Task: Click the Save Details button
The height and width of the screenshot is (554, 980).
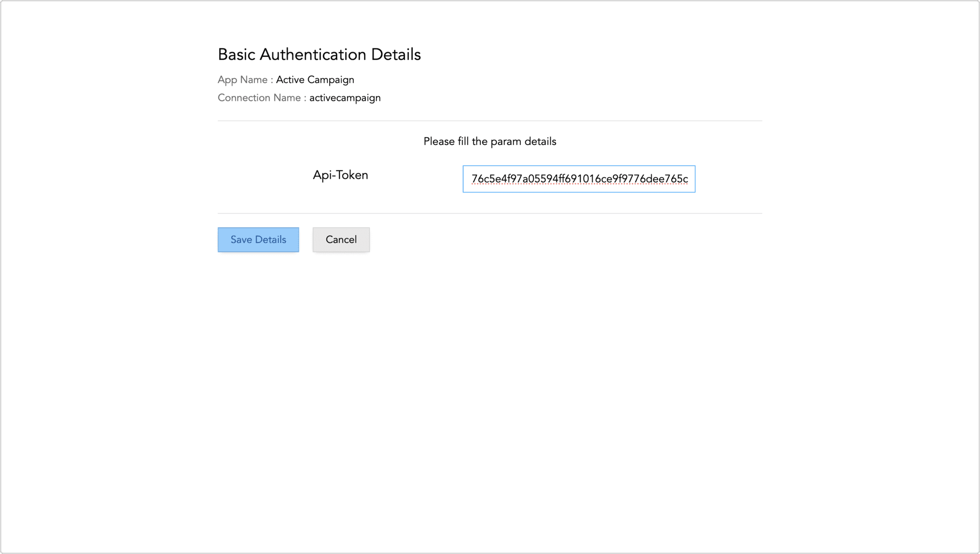Action: 258,240
